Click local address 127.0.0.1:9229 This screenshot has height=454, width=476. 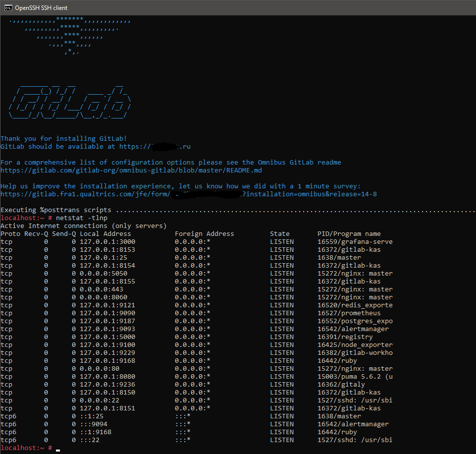pos(107,352)
